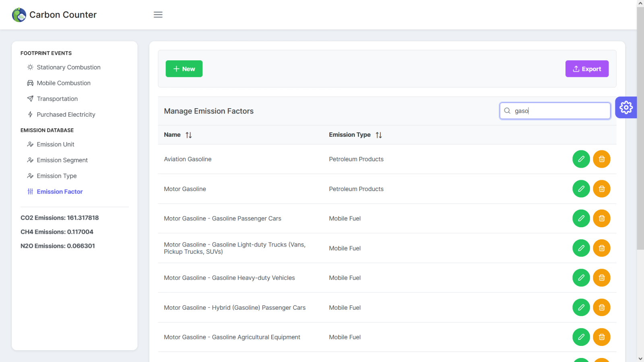Screen dimensions: 644x362
Task: Click the hamburger menu icon
Action: pos(158,14)
